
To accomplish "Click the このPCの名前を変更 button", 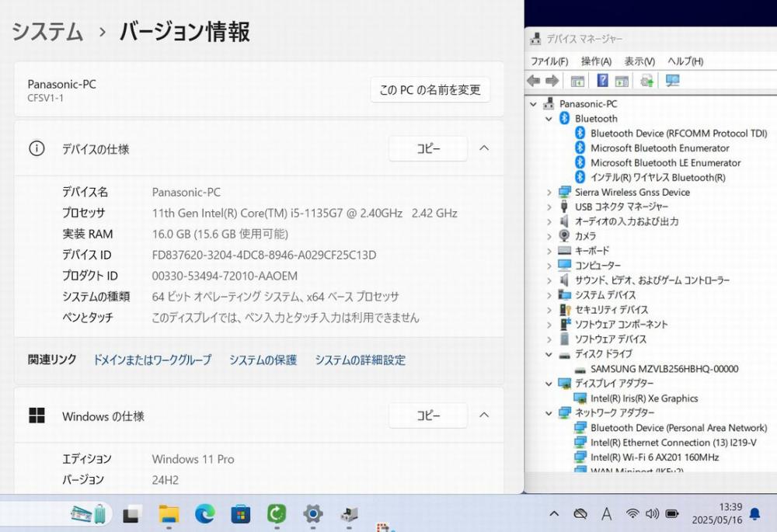I will [430, 89].
